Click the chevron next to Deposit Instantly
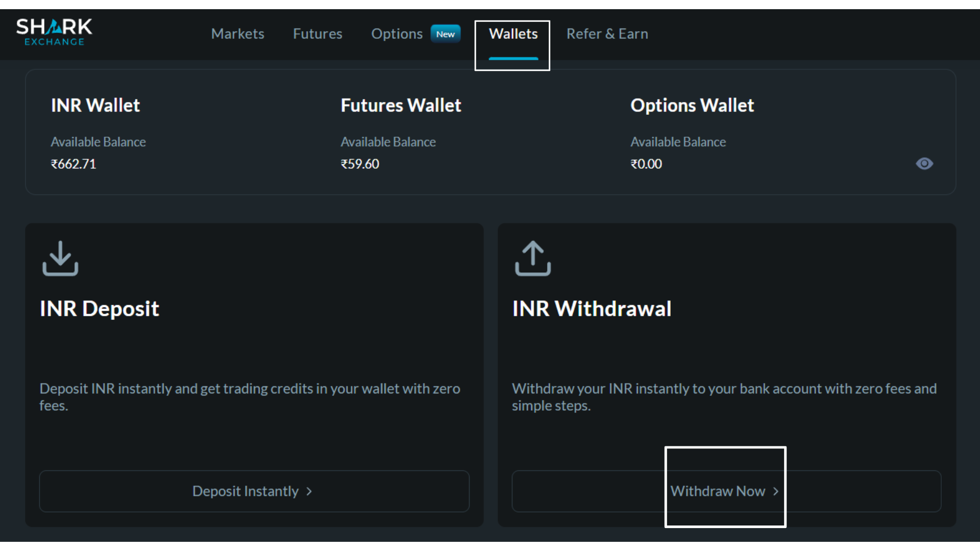 309,491
